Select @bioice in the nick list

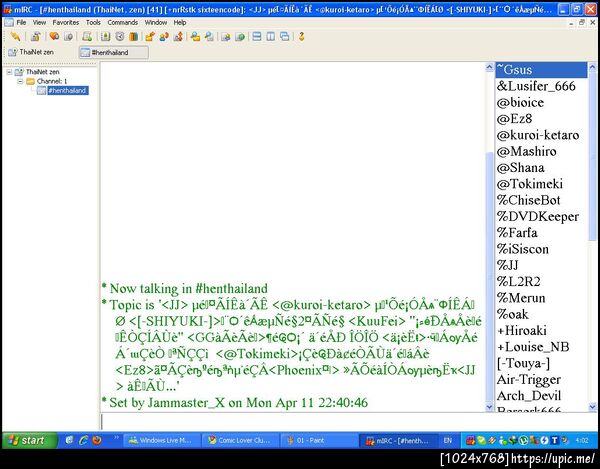[x=541, y=103]
